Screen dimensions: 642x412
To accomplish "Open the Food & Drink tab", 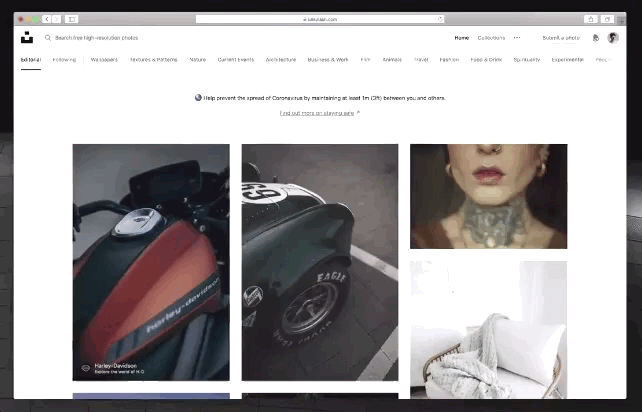I will (486, 60).
